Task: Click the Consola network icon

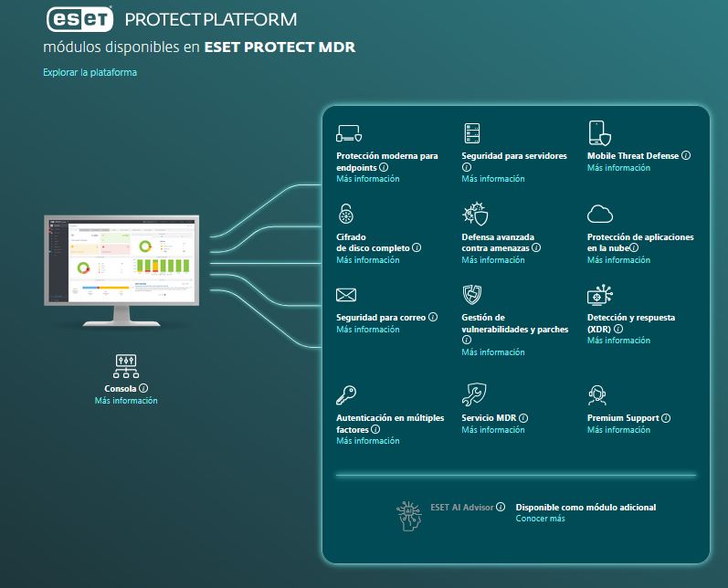Action: pyautogui.click(x=125, y=366)
